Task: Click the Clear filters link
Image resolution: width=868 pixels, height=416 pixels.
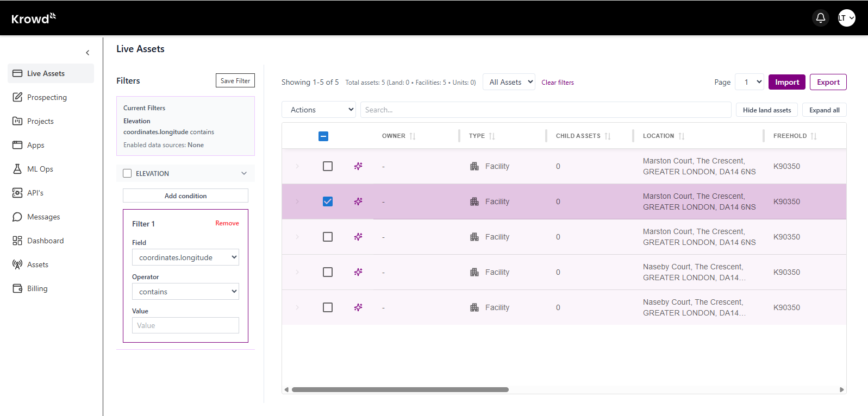Action: pos(558,83)
